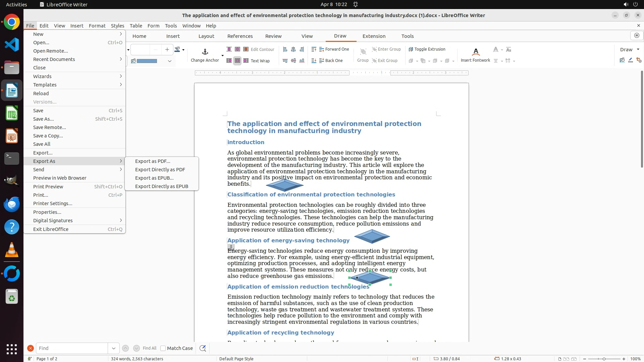Click the Text Wrap icon
The image size is (644, 362).
(246, 61)
